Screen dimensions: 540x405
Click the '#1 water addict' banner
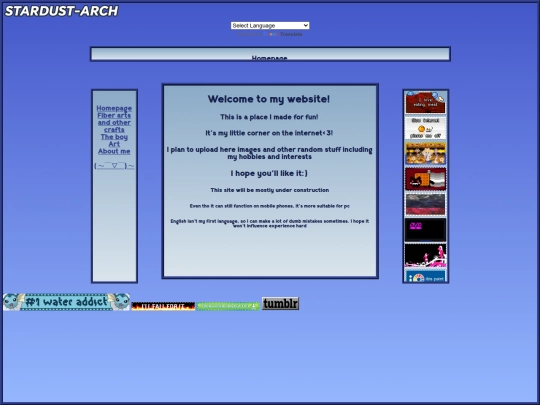click(66, 302)
